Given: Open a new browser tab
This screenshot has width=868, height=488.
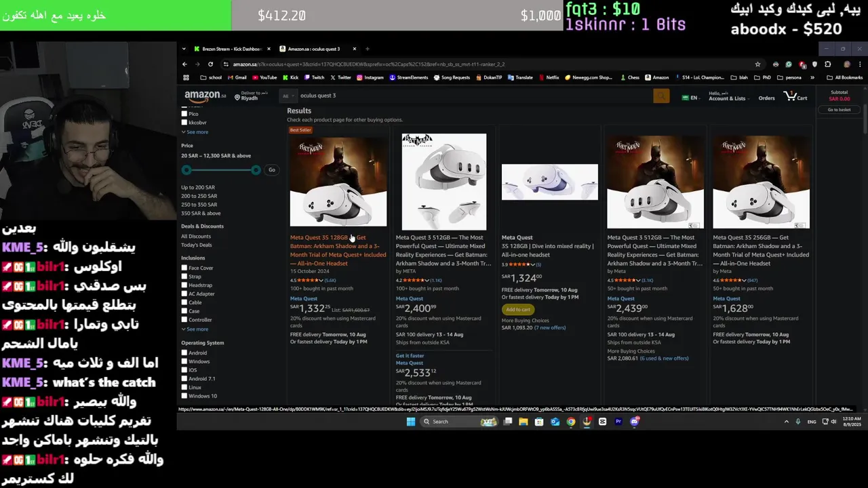Looking at the screenshot, I should [367, 49].
